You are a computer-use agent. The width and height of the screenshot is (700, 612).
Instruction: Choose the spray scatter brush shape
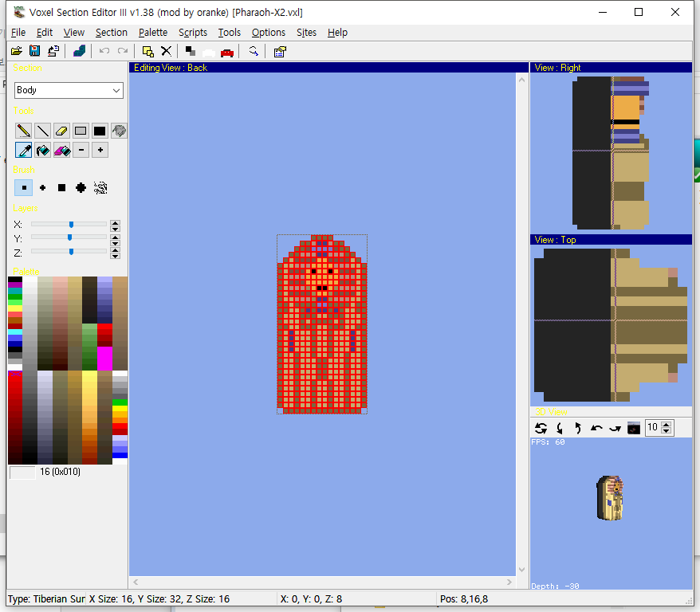[100, 188]
